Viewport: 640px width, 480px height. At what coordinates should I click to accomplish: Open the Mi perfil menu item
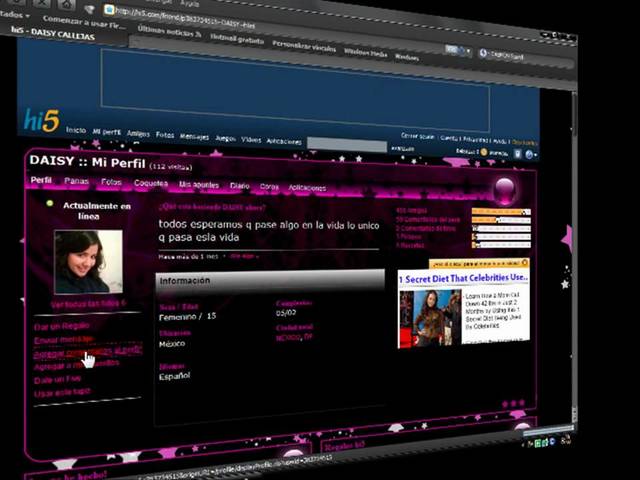coord(107,132)
